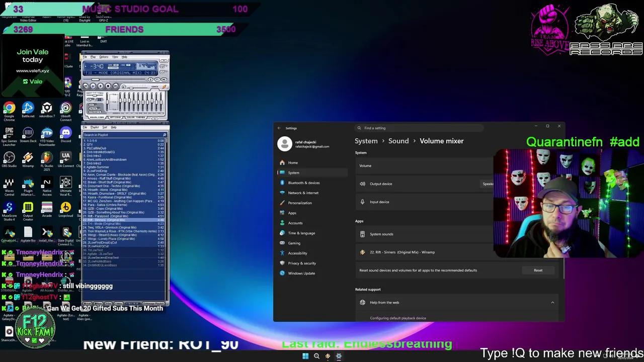Open the Configuring default playback device link
This screenshot has height=362, width=644.
coord(398,318)
